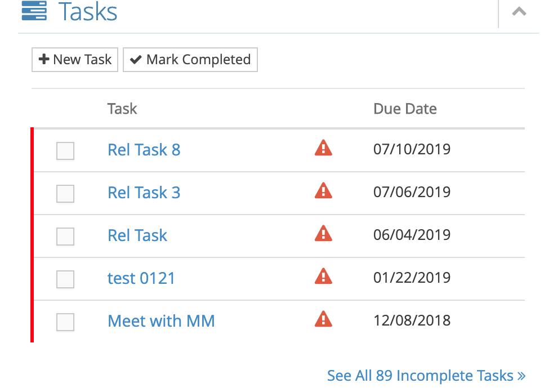Click overdue warning icon for test 0121
Image resolution: width=544 pixels, height=392 pixels.
323,277
